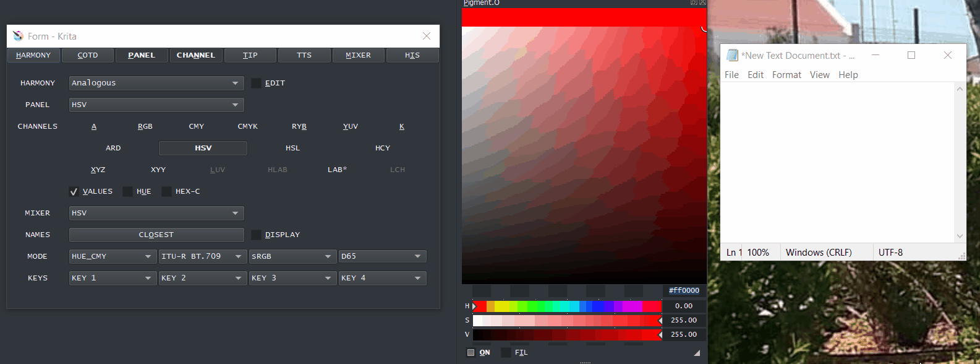Toggle the XYY channel button
980x364 pixels.
[158, 170]
